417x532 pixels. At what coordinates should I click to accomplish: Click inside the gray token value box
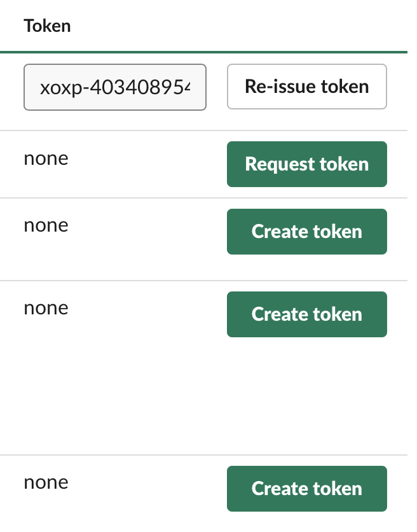(x=115, y=87)
